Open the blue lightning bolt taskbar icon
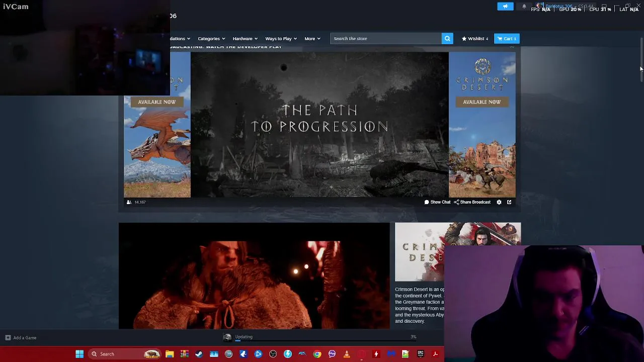Image resolution: width=644 pixels, height=362 pixels. click(x=288, y=354)
